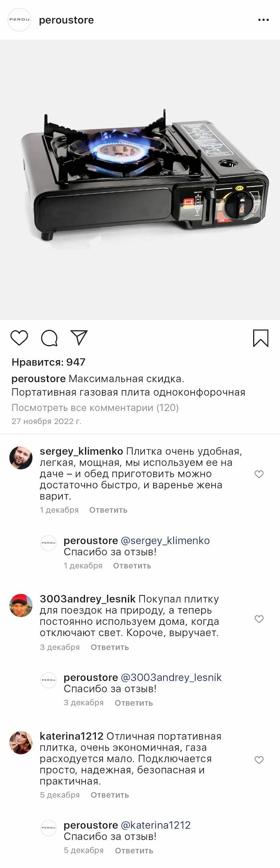Like 3003andrey_lesnik's comment

[259, 619]
